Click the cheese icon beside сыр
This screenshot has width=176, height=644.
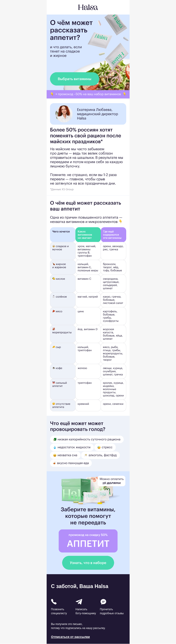click(x=54, y=347)
